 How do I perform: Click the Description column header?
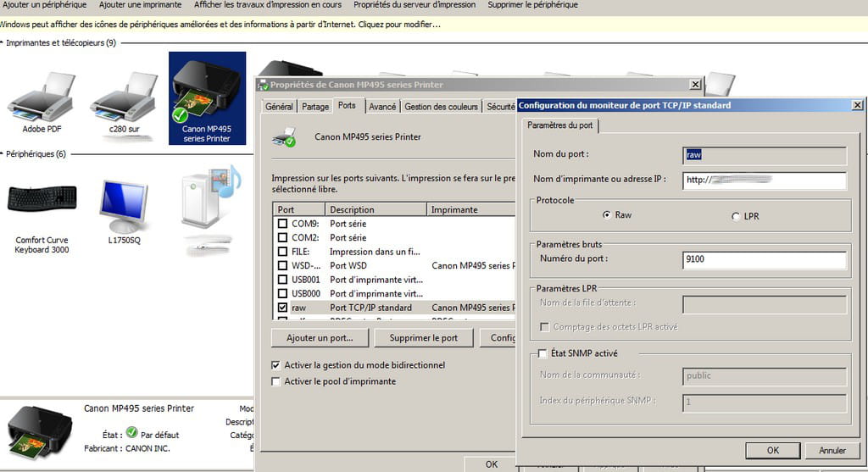point(376,209)
